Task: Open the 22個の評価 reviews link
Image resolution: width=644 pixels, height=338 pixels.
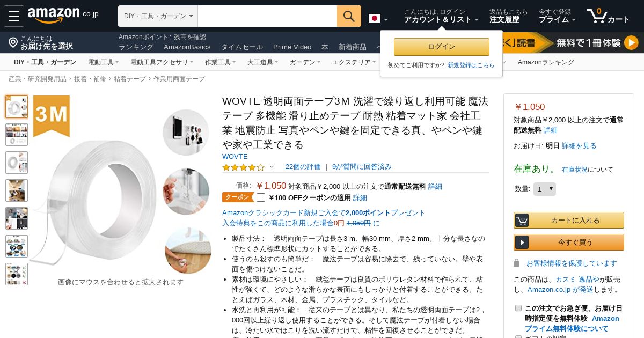Action: pyautogui.click(x=303, y=167)
